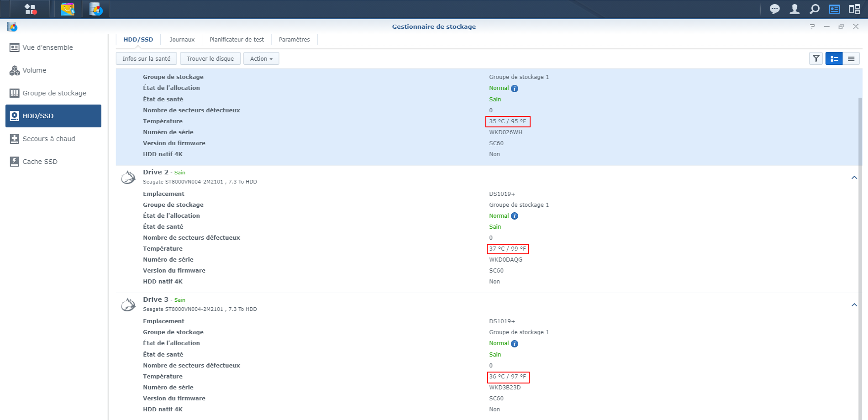868x420 pixels.
Task: Switch to detailed list view
Action: (834, 58)
